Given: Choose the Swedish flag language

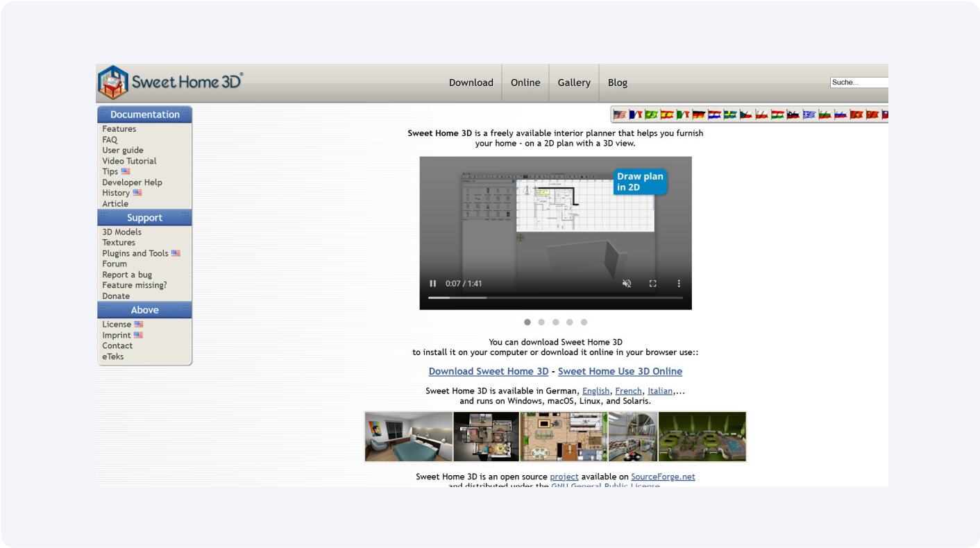Looking at the screenshot, I should [x=730, y=114].
